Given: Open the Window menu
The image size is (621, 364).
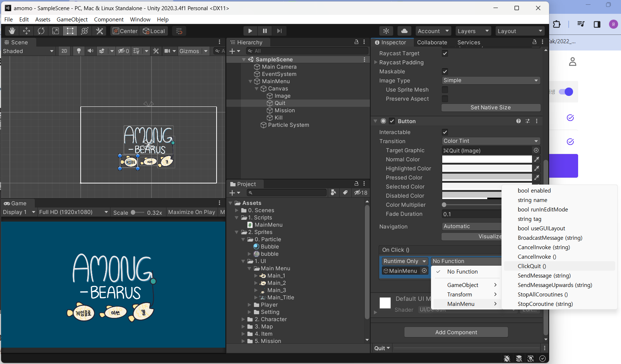Looking at the screenshot, I should click(140, 19).
